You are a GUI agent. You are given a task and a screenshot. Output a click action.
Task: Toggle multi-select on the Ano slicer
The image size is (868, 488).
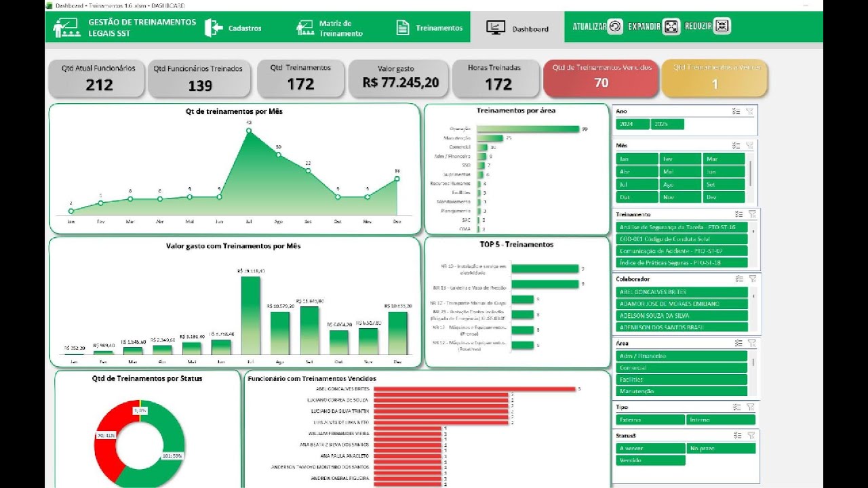click(737, 111)
